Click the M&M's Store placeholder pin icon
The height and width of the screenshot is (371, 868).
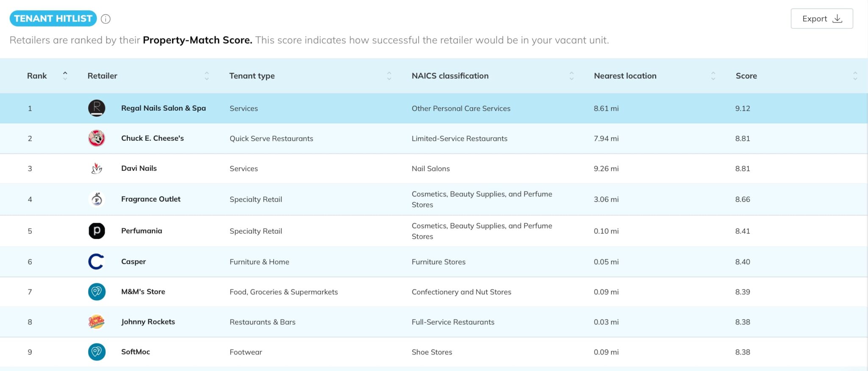[97, 292]
